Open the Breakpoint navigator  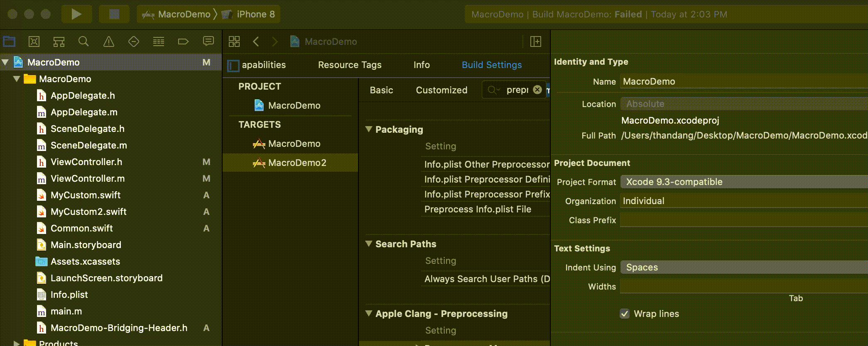coord(183,41)
